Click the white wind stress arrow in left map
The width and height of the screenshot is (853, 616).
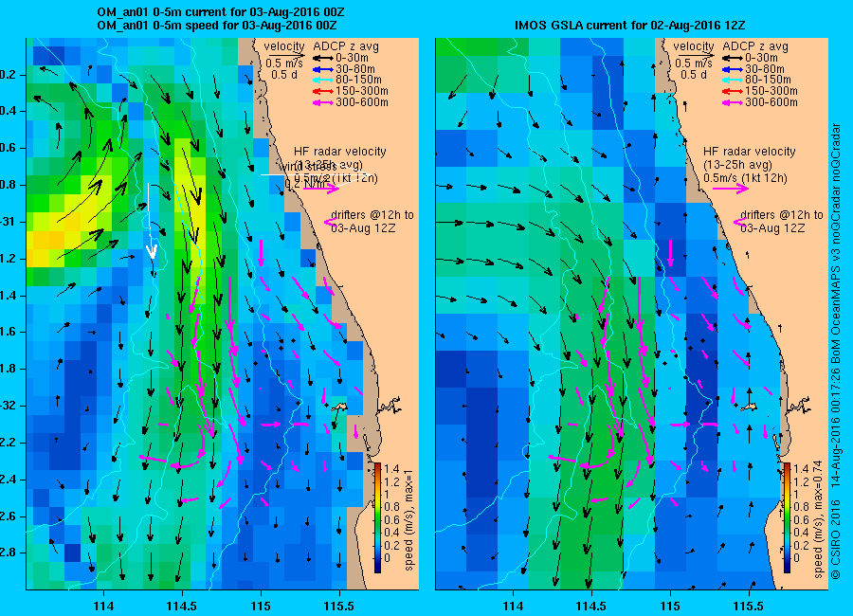[x=151, y=221]
